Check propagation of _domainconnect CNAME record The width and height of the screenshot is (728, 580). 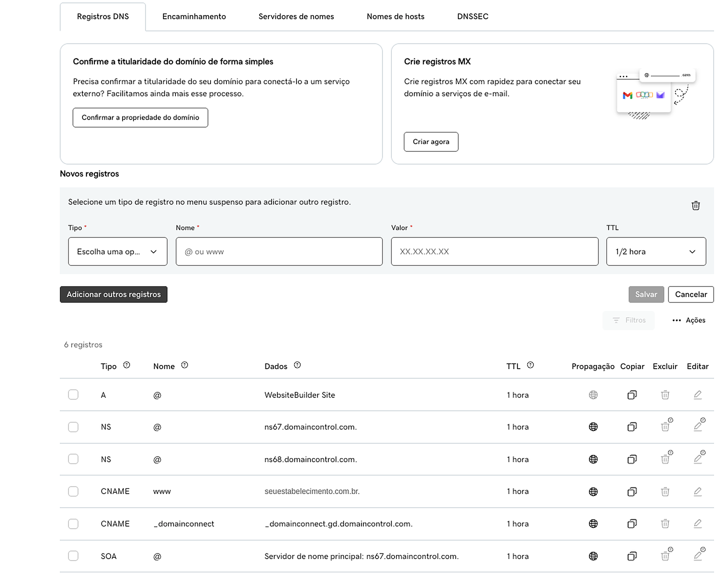[x=593, y=524]
